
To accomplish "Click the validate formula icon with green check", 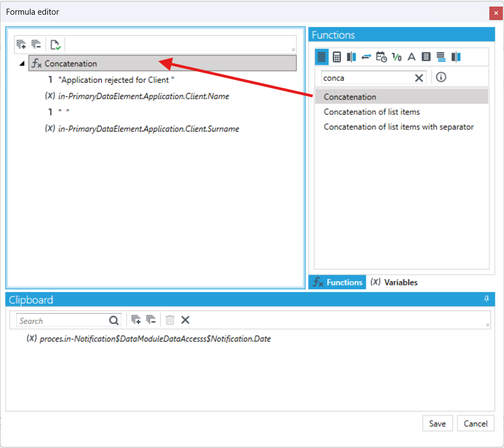I will pos(55,45).
